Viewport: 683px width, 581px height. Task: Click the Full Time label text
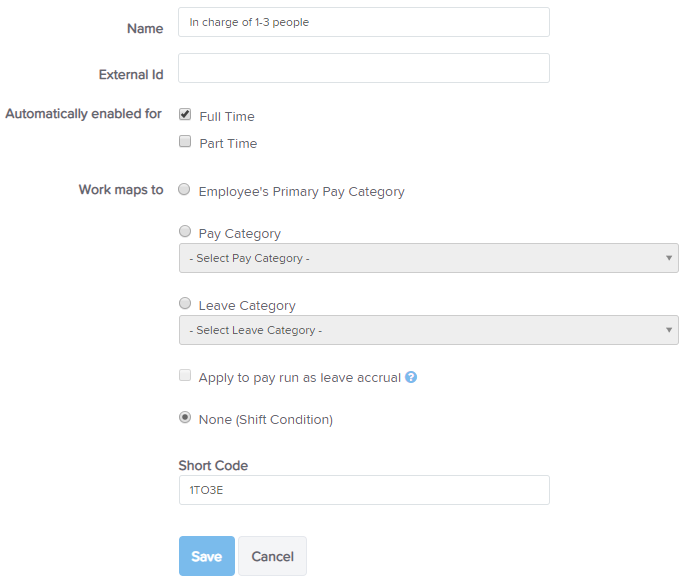[x=227, y=117]
